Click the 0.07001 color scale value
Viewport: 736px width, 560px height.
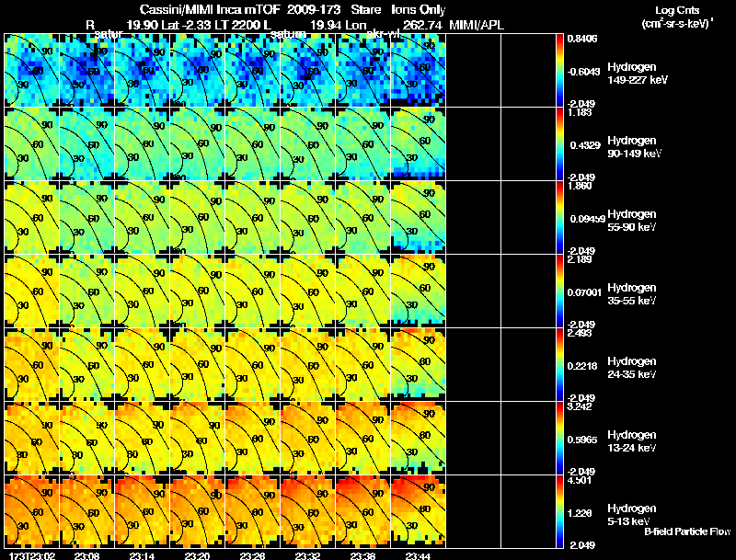click(x=584, y=292)
